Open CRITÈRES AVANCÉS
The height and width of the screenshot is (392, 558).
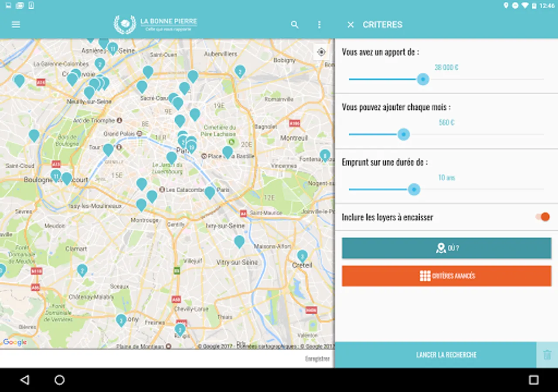pyautogui.click(x=446, y=276)
